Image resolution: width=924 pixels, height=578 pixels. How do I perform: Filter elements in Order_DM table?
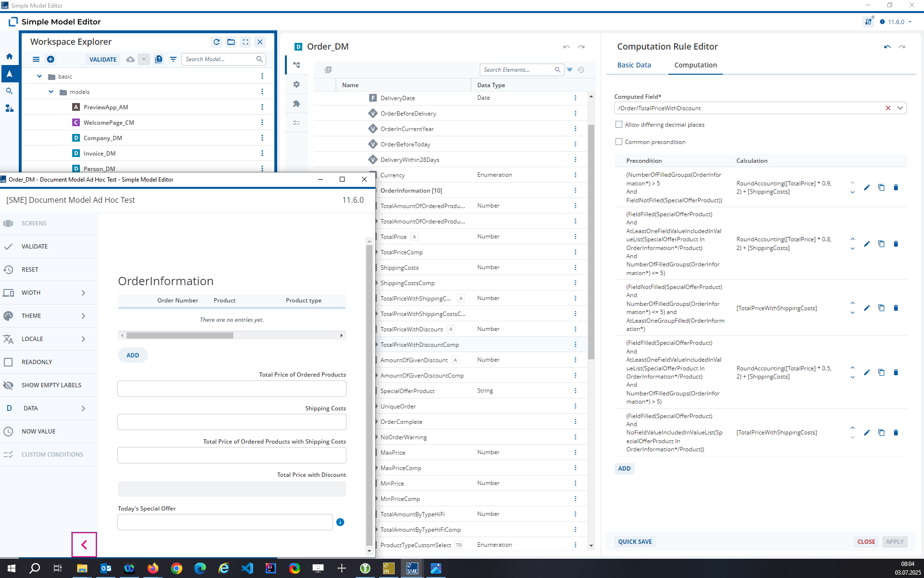click(569, 70)
